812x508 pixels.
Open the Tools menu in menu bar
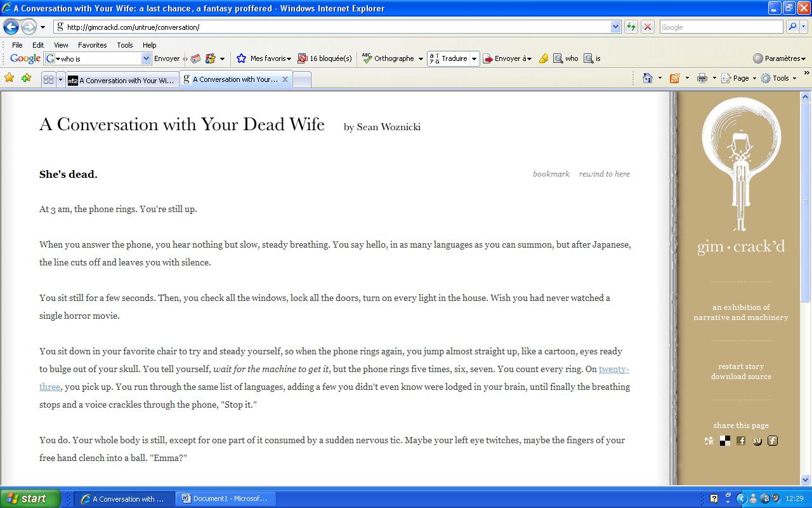[124, 45]
